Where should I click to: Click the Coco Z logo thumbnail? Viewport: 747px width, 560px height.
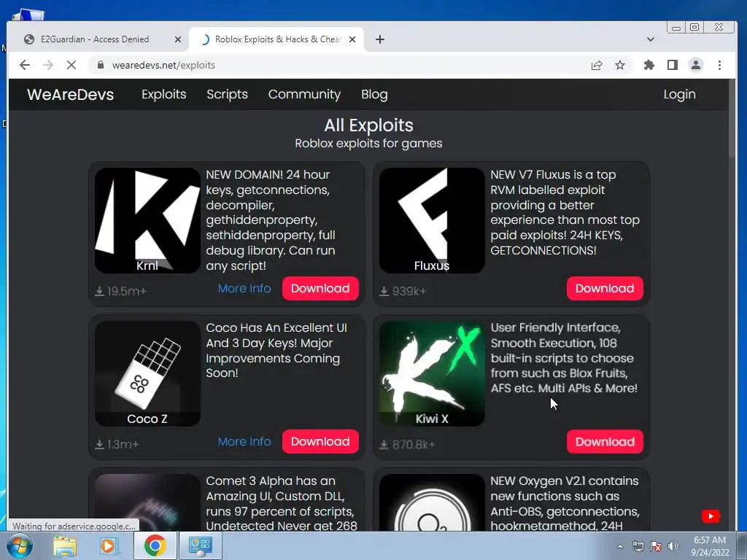(147, 373)
